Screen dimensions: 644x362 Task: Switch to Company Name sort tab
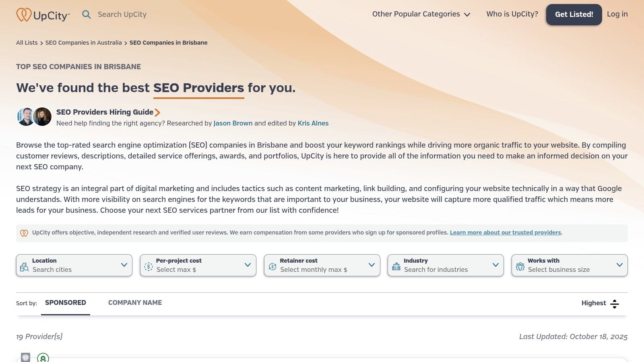pyautogui.click(x=135, y=303)
